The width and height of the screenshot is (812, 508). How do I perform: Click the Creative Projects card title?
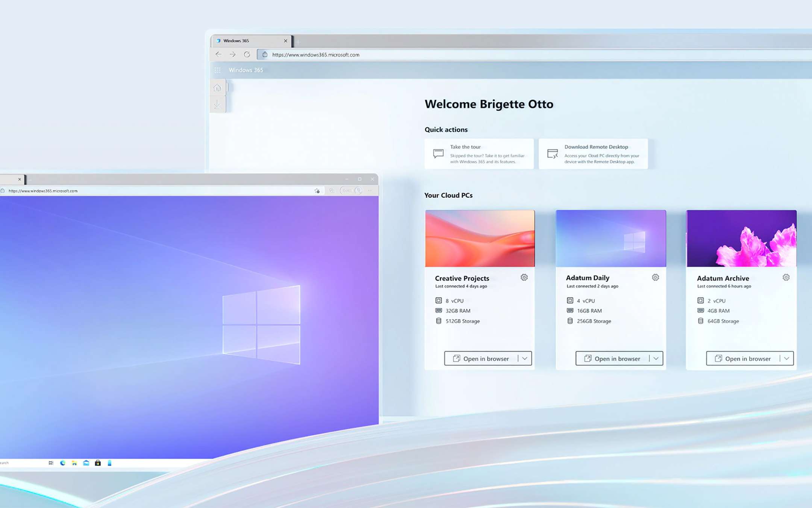(x=462, y=278)
